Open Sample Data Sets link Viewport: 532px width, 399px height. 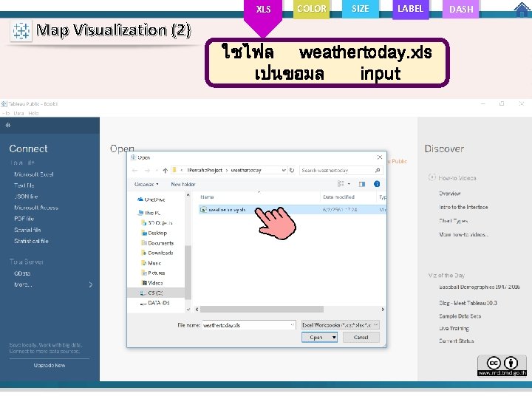pos(460,316)
